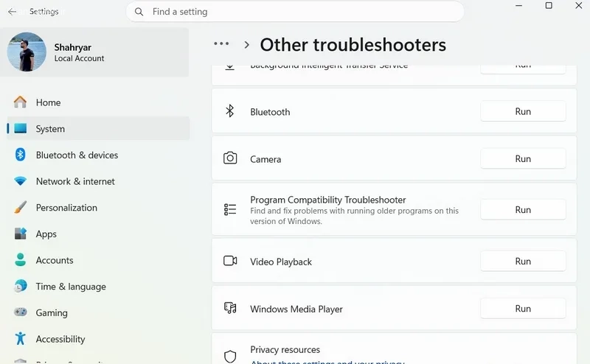This screenshot has height=364, width=590.
Task: Maximize the Settings window
Action: pyautogui.click(x=549, y=6)
